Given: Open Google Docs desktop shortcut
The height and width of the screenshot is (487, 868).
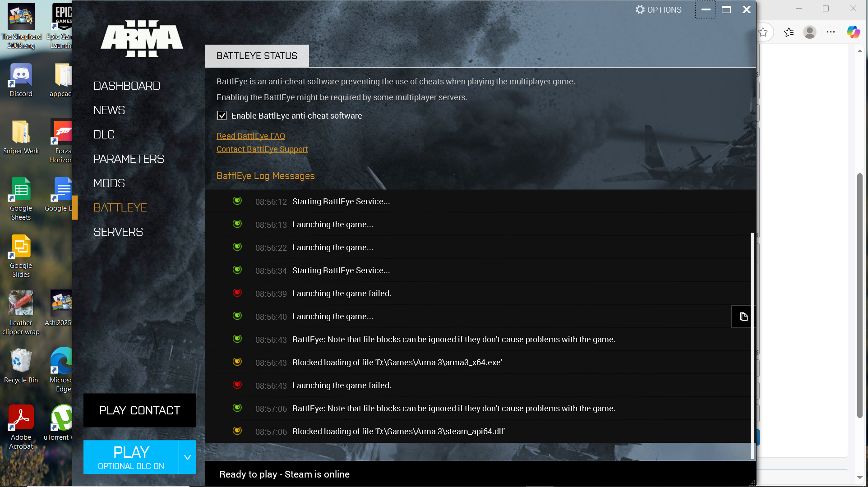Looking at the screenshot, I should [x=59, y=195].
